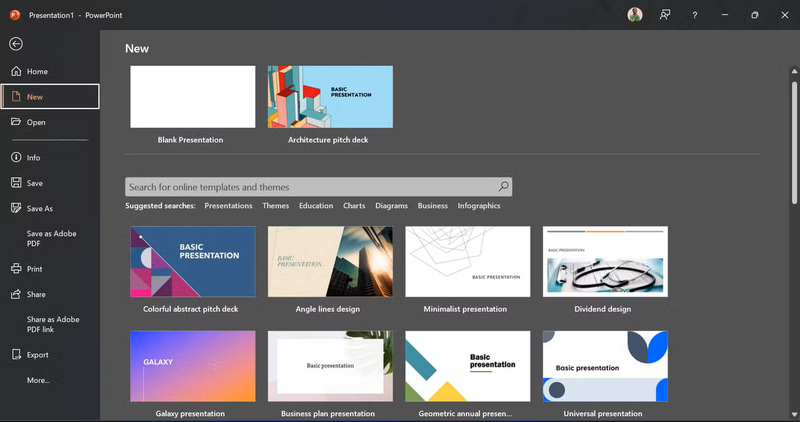Choose the Blank Presentation thumbnail
Viewport: 800px width, 422px height.
(193, 97)
